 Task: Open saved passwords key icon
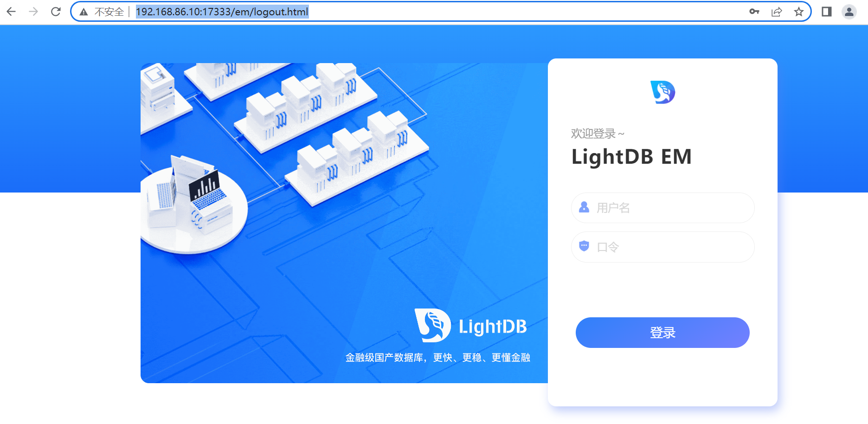coord(754,12)
